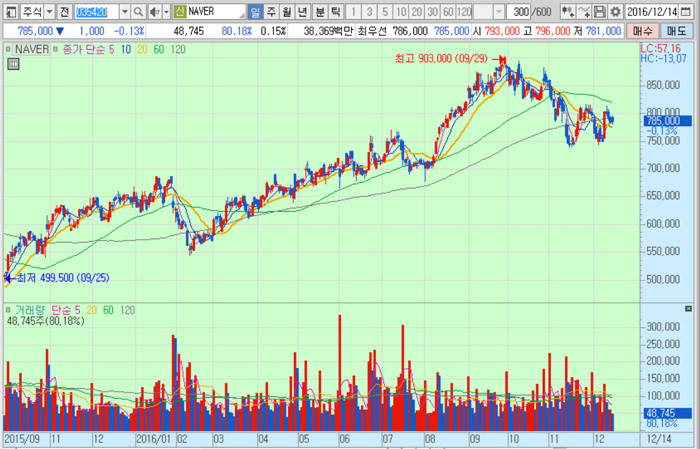Switch chart to monthly (월) period
Screen dimensions: 700x449
[287, 11]
